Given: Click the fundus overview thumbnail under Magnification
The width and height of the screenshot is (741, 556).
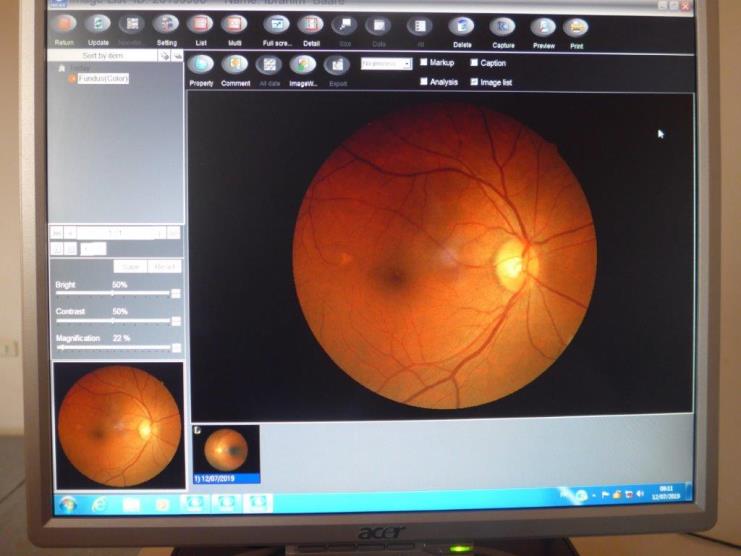Looking at the screenshot, I should pos(120,426).
